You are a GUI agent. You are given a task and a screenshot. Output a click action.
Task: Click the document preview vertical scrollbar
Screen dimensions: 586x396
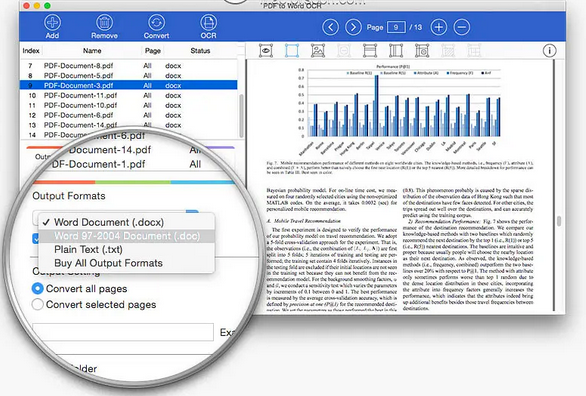[x=559, y=221]
